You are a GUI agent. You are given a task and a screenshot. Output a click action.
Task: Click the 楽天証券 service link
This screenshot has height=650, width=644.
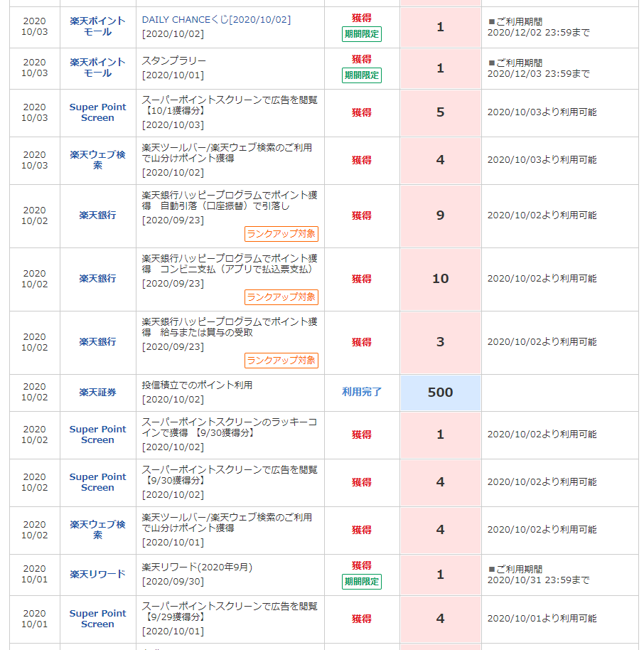click(97, 393)
